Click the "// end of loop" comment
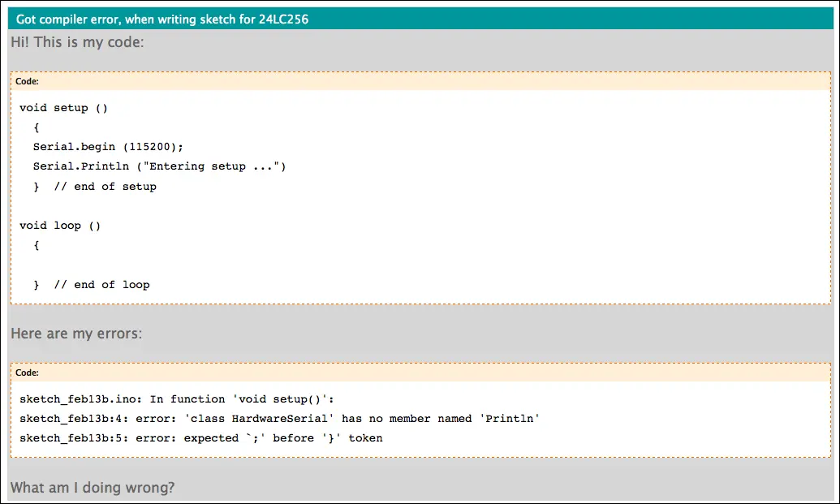 tap(101, 285)
